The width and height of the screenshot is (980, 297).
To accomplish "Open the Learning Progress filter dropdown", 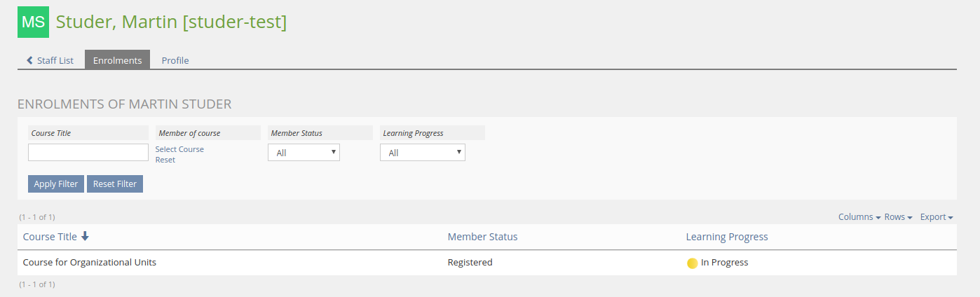I will tap(422, 153).
